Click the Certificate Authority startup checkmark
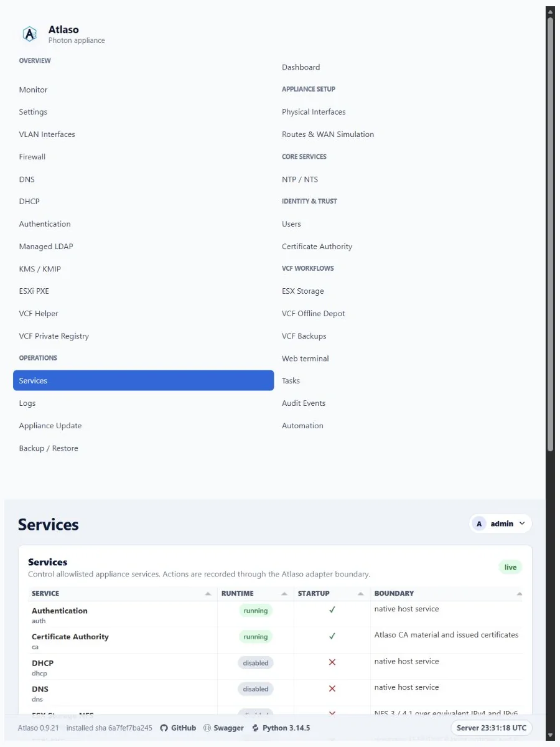560x747 pixels. click(x=332, y=636)
